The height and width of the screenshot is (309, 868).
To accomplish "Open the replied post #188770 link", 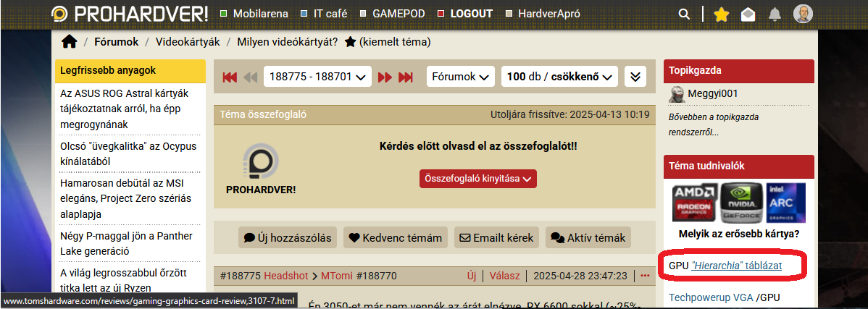I will tap(376, 275).
